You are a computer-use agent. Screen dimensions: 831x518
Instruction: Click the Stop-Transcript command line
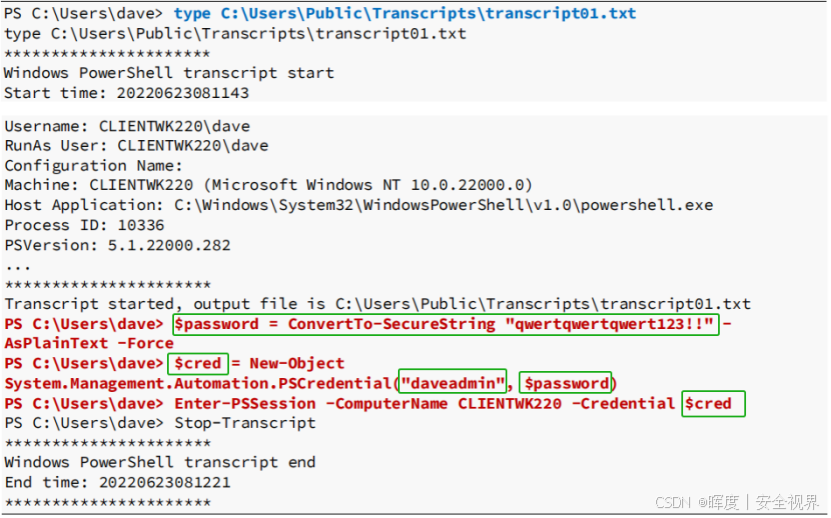point(160,423)
